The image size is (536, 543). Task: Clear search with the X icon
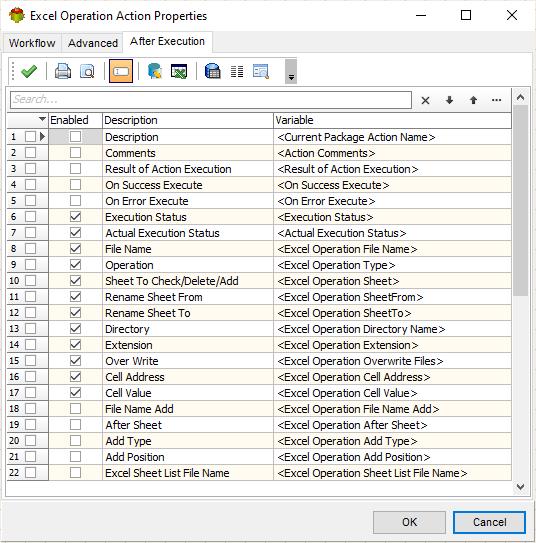[425, 100]
